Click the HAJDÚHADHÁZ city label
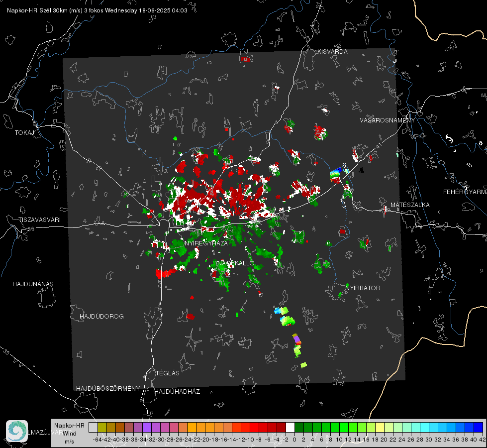Image resolution: width=487 pixels, height=448 pixels. (177, 392)
